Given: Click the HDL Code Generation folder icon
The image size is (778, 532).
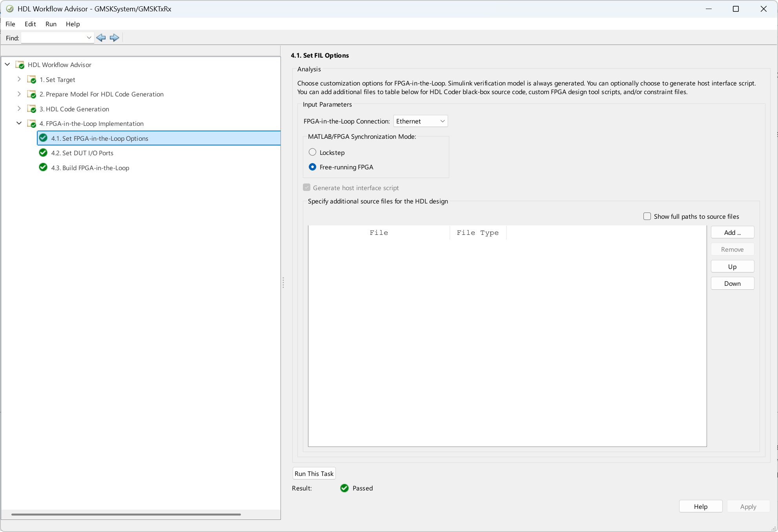Looking at the screenshot, I should click(31, 109).
